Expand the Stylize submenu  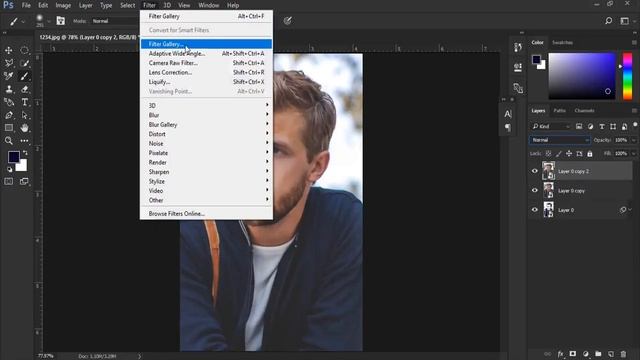pos(207,181)
